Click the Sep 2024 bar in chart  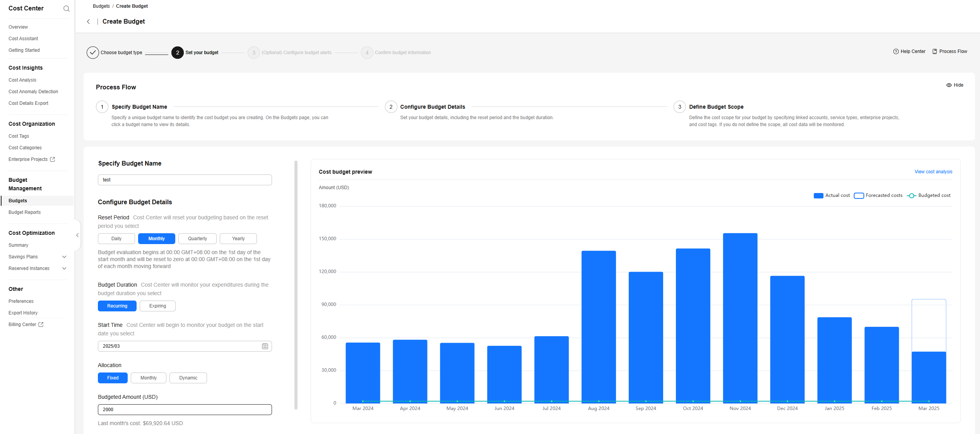pos(646,337)
